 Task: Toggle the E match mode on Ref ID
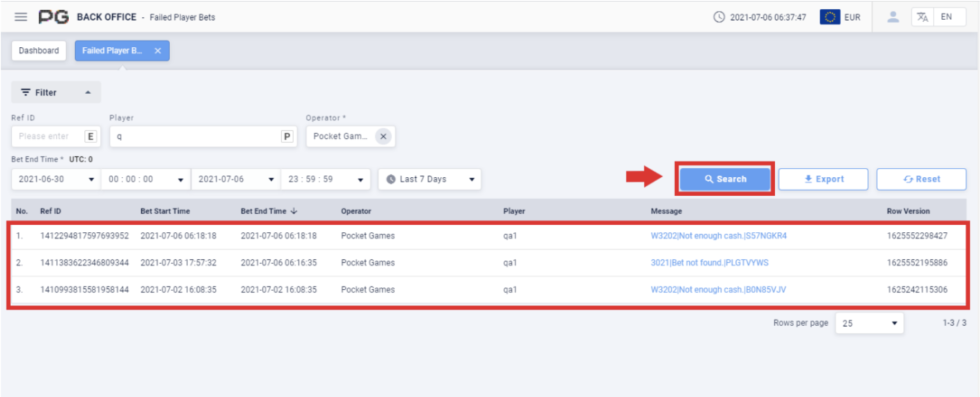90,137
